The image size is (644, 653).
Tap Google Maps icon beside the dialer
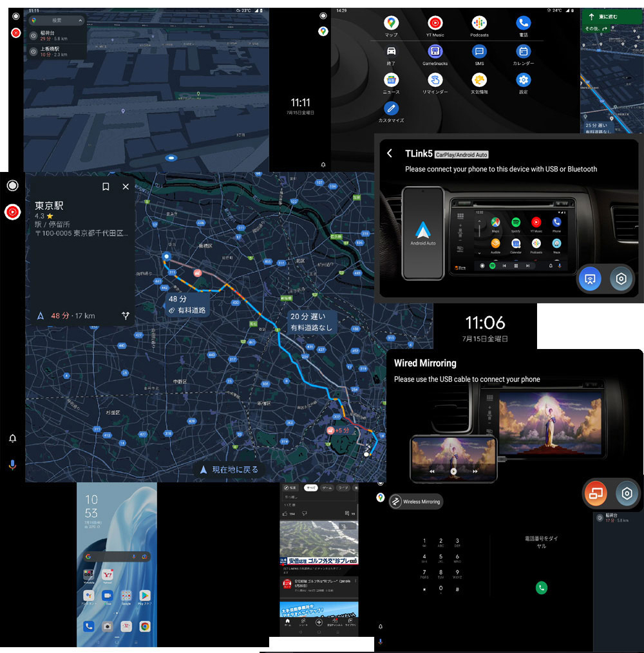(x=381, y=497)
